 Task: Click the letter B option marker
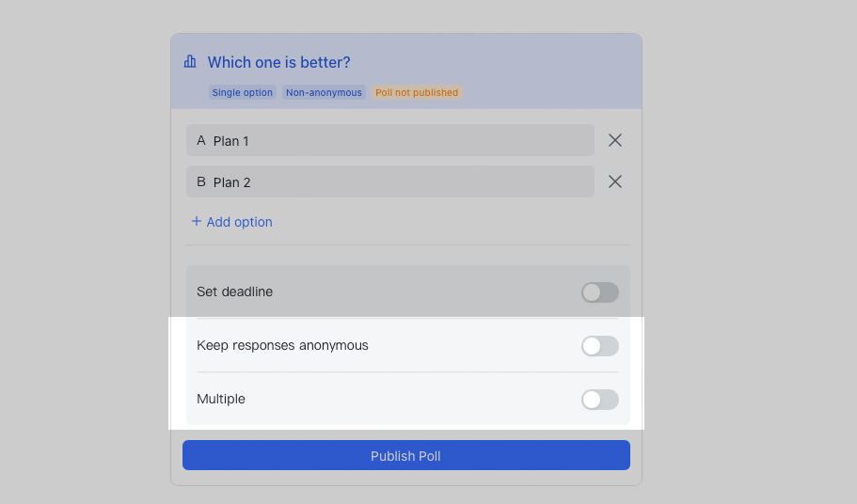(201, 181)
